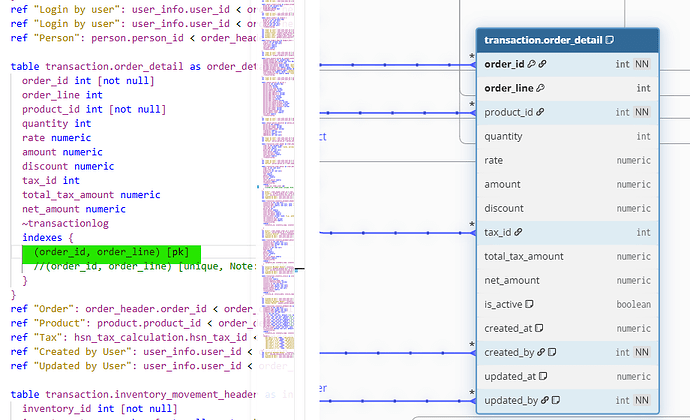This screenshot has width=690, height=420.
Task: Click 'table transaction.inventory_movement_header' code line
Action: click(133, 394)
